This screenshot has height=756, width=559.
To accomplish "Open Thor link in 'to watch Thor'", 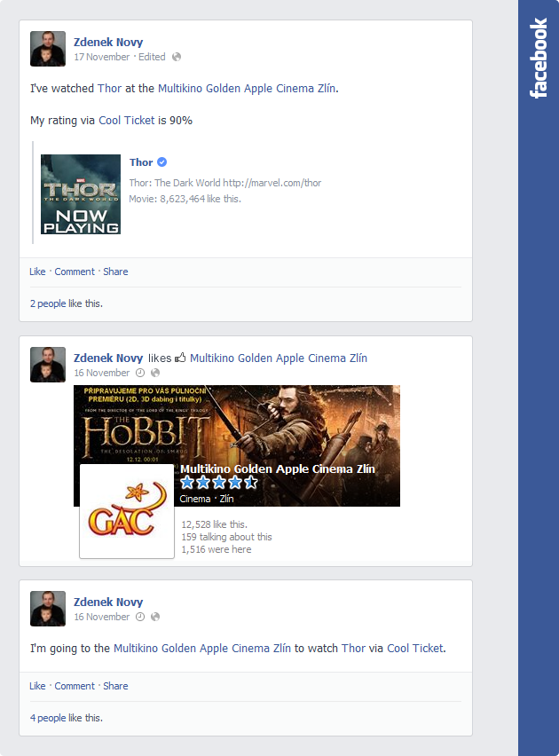I will (x=353, y=648).
